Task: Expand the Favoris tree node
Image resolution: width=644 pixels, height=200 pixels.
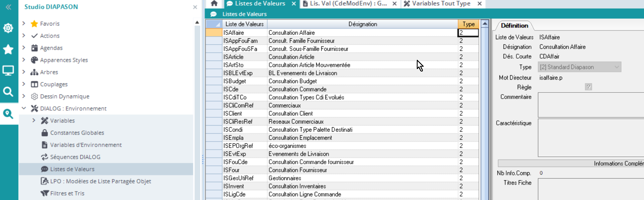Action: tap(24, 23)
